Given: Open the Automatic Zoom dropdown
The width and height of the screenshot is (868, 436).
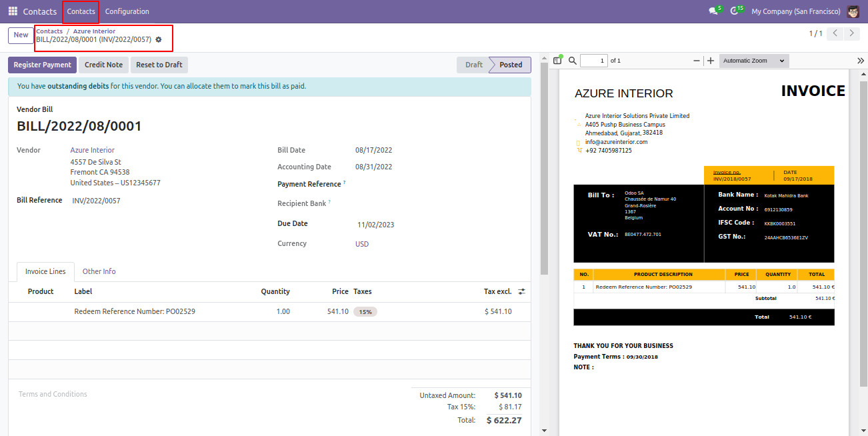Looking at the screenshot, I should click(x=754, y=61).
